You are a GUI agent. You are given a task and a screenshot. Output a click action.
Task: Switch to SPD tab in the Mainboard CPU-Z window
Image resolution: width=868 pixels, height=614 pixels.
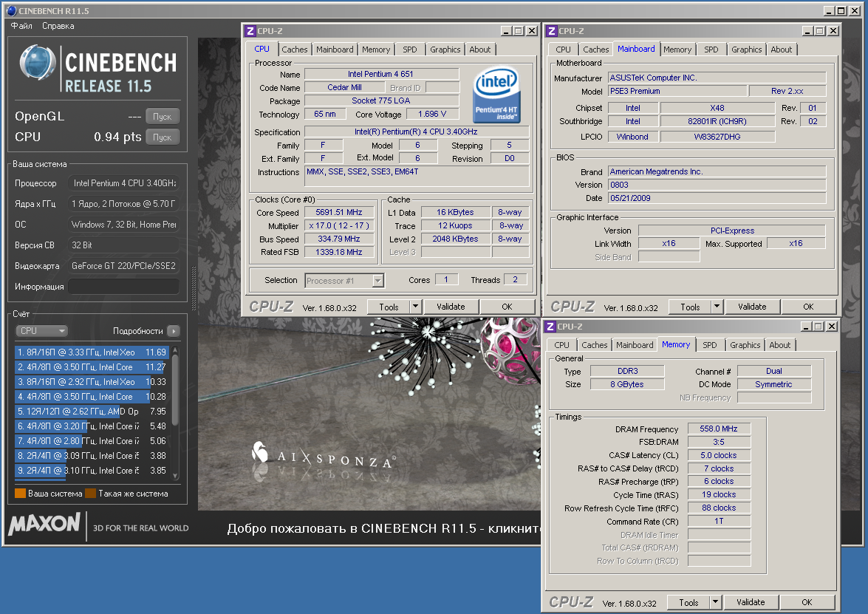pos(711,50)
